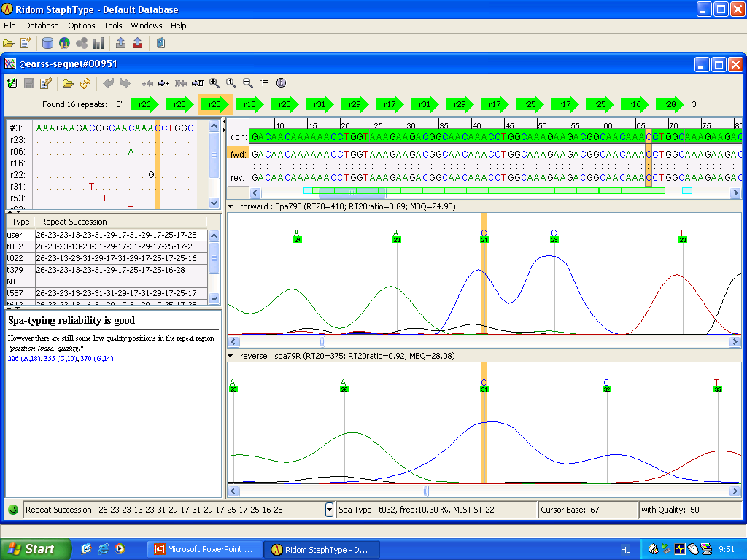Click the green checkmark save icon
This screenshot has height=560, width=747.
(x=12, y=83)
